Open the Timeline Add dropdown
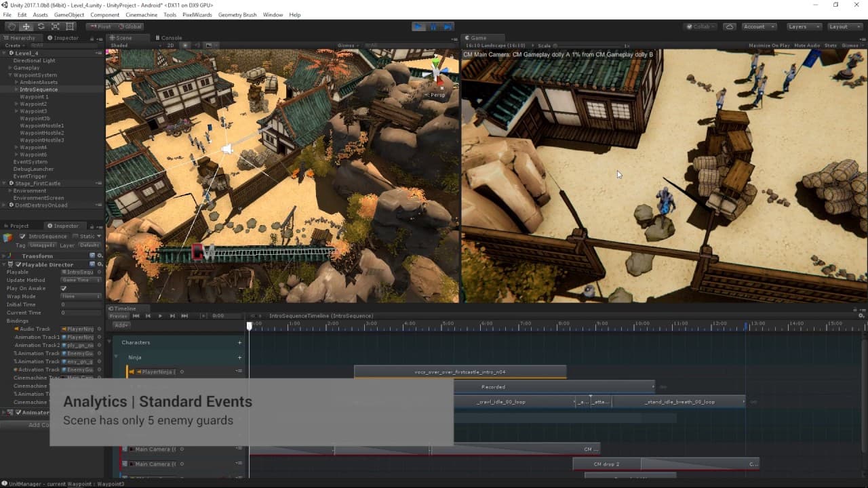This screenshot has width=868, height=488. tap(121, 325)
